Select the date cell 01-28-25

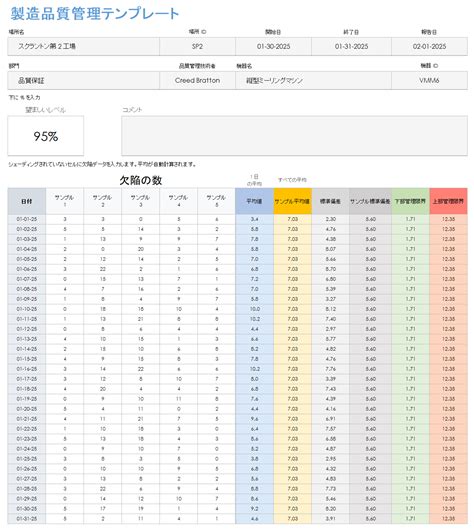click(x=27, y=488)
